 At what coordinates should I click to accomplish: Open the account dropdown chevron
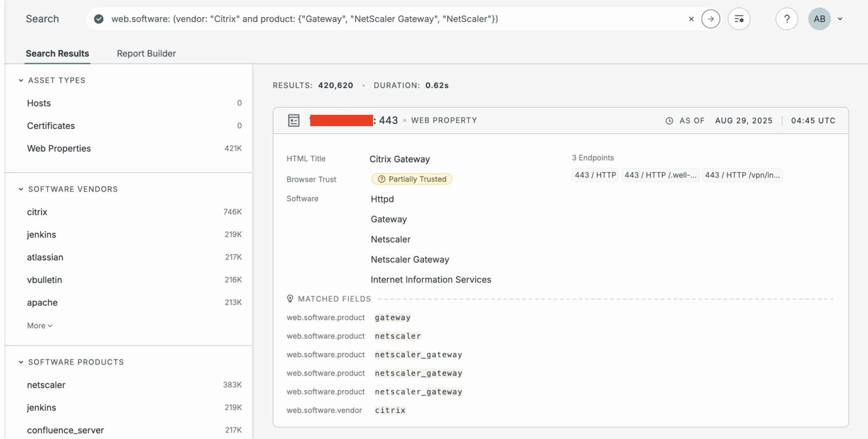point(840,19)
